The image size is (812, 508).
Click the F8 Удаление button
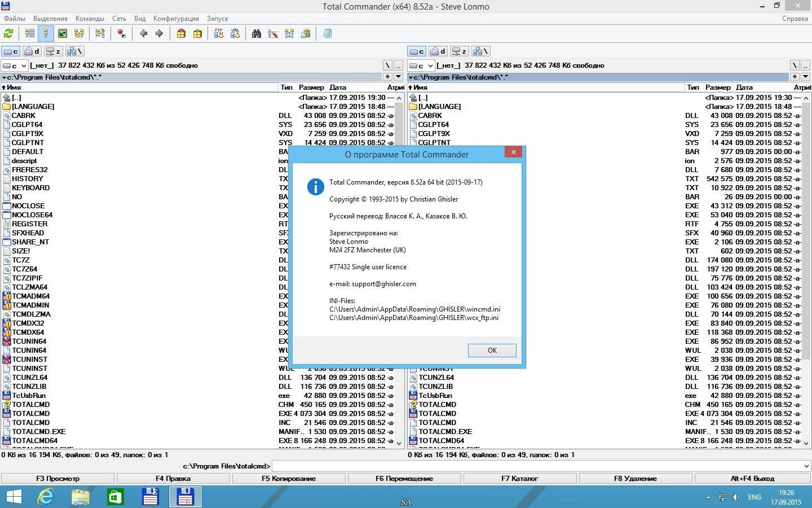pyautogui.click(x=636, y=479)
